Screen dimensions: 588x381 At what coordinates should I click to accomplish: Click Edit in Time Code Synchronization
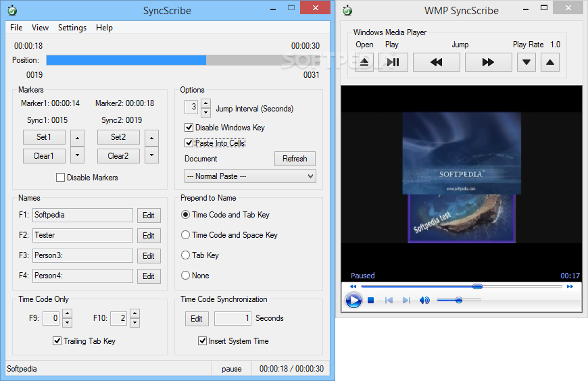197,319
